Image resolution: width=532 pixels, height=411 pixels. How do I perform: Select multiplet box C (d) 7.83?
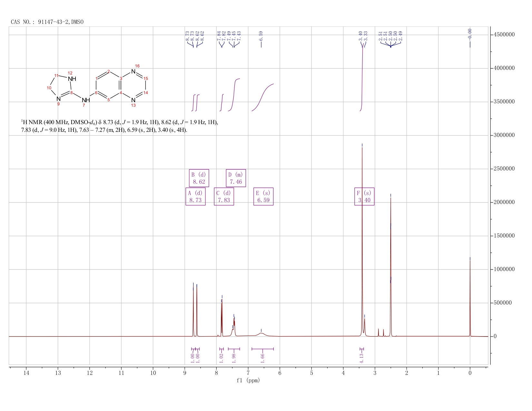click(224, 196)
